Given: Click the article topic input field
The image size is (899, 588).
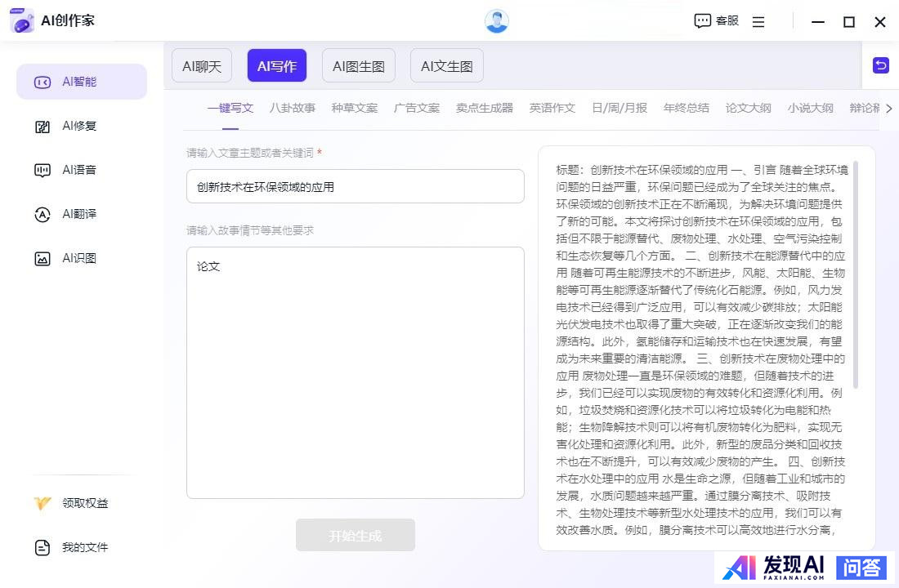Looking at the screenshot, I should [355, 186].
